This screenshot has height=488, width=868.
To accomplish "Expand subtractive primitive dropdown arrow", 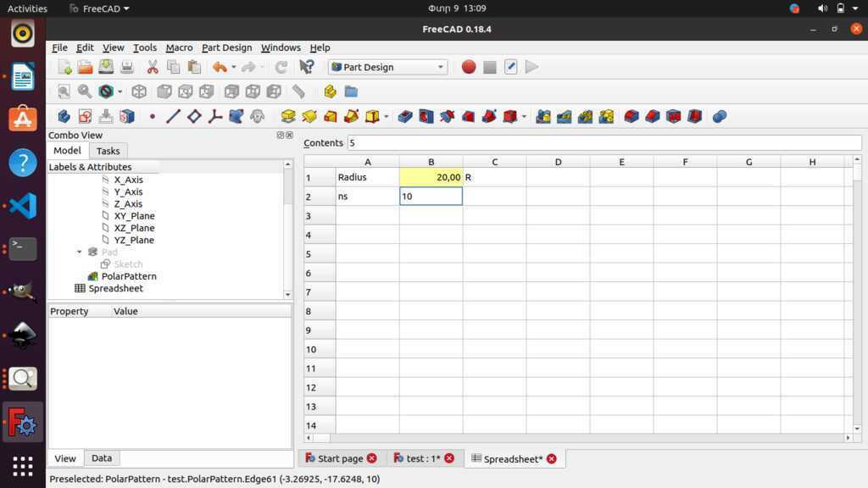I will (524, 116).
